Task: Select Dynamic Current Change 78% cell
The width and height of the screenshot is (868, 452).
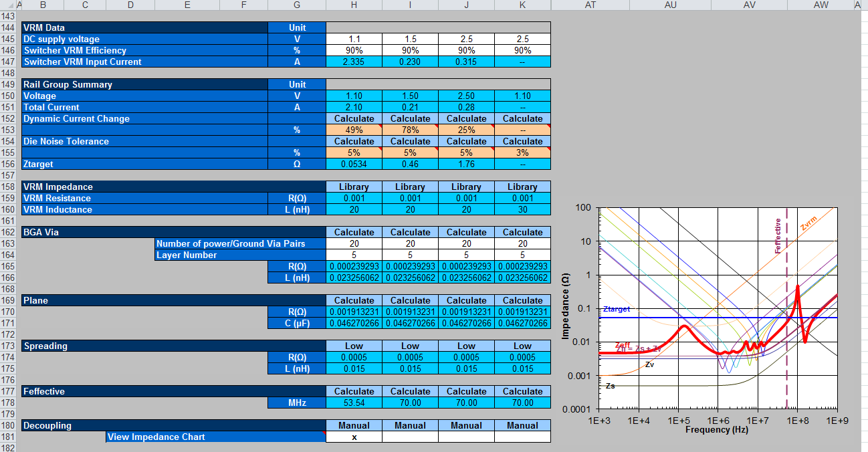Action: 410,130
